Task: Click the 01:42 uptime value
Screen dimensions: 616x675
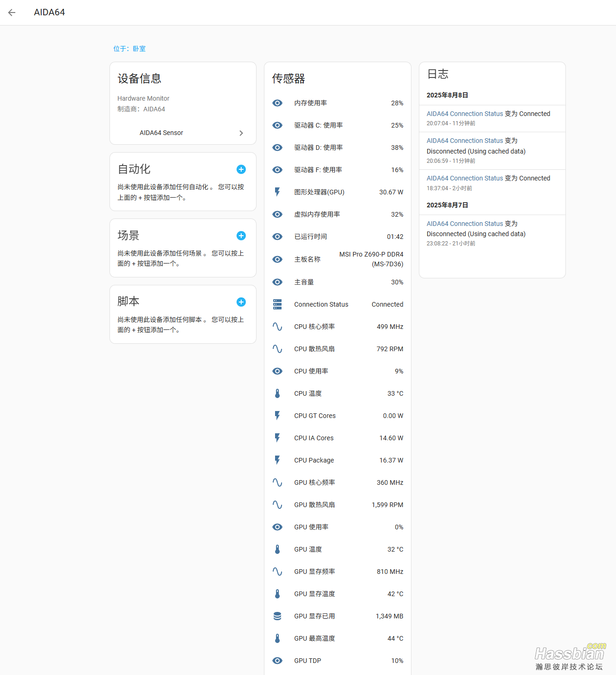Action: click(395, 237)
